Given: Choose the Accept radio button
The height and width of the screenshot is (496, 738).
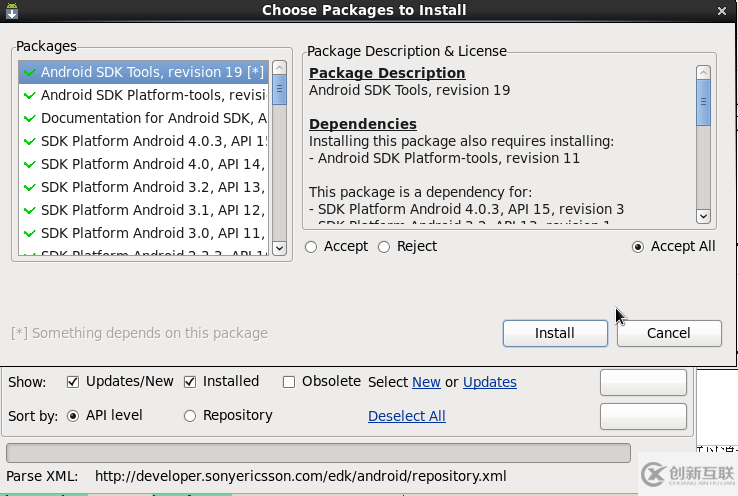Looking at the screenshot, I should coord(311,247).
